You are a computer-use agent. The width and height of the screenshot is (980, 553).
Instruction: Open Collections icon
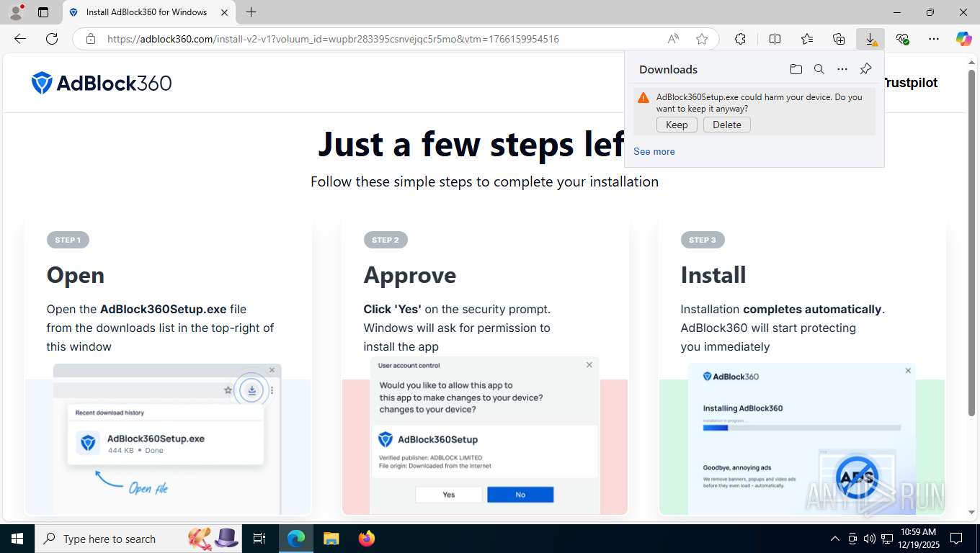point(839,39)
